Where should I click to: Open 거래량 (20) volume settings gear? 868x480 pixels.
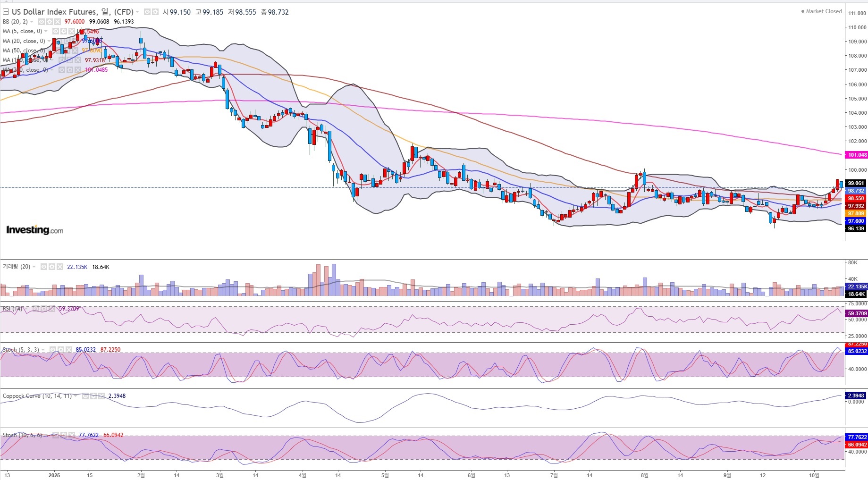point(51,267)
